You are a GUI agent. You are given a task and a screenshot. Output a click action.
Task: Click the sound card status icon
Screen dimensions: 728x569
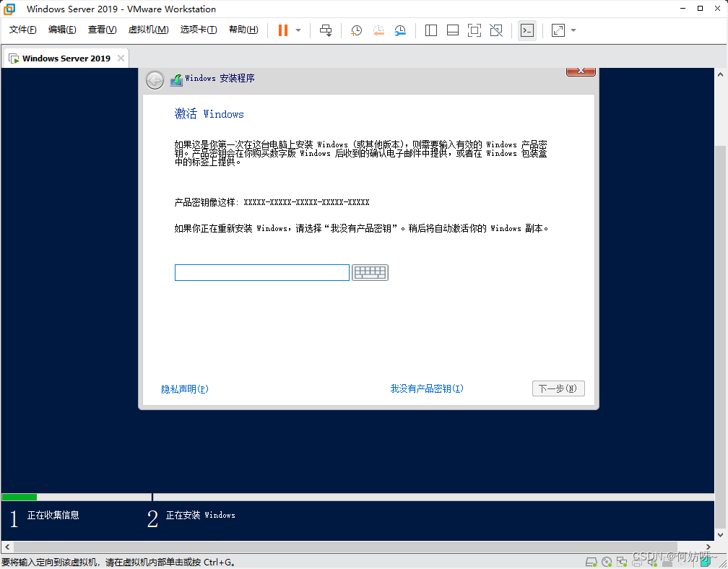(x=652, y=563)
